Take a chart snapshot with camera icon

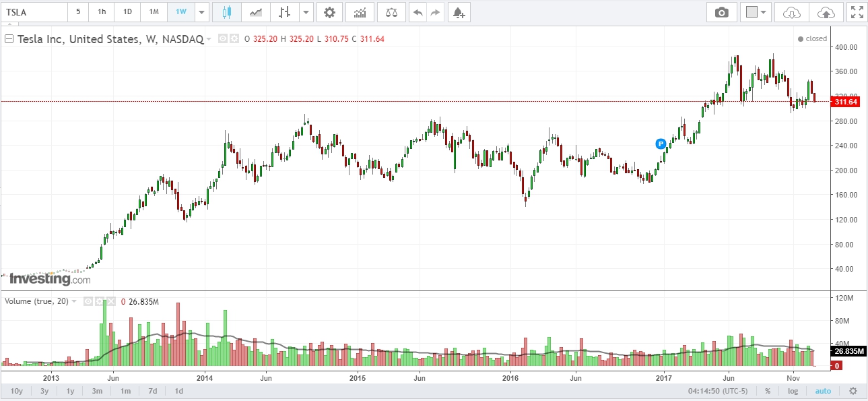point(722,12)
